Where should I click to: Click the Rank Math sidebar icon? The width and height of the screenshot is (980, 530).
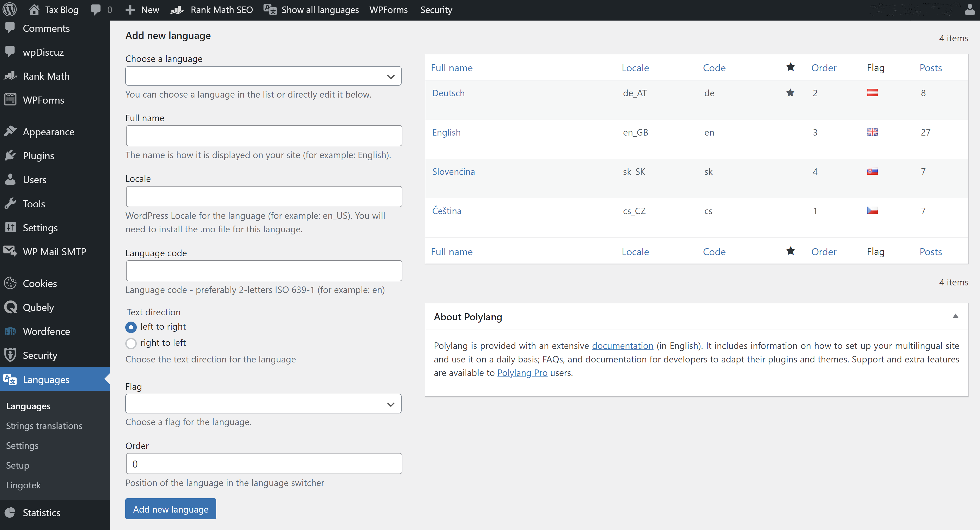click(10, 76)
